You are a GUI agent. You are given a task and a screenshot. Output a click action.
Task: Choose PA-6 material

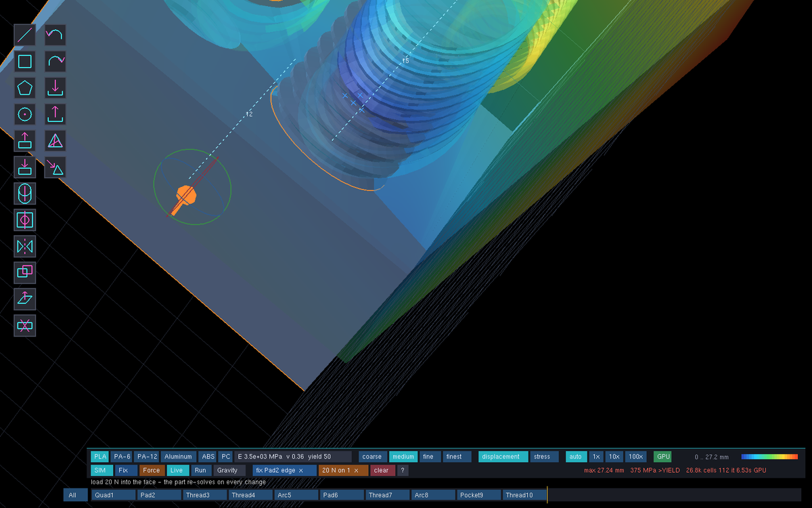click(x=122, y=457)
